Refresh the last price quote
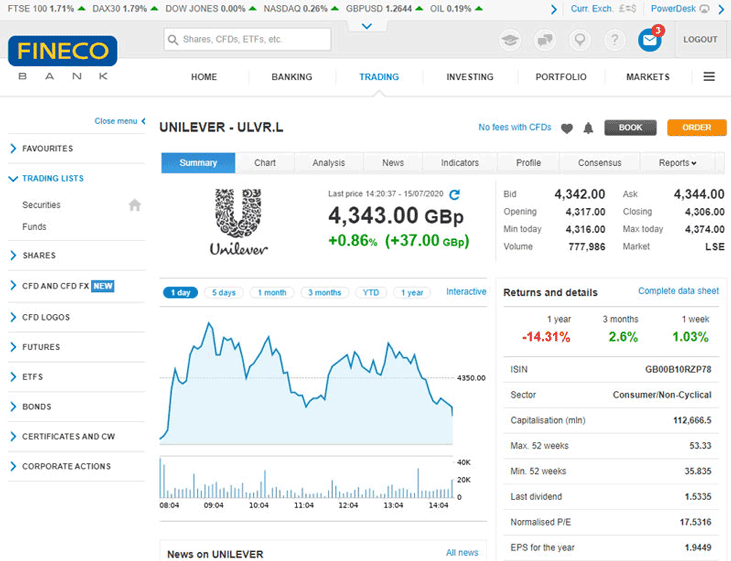 [x=454, y=194]
